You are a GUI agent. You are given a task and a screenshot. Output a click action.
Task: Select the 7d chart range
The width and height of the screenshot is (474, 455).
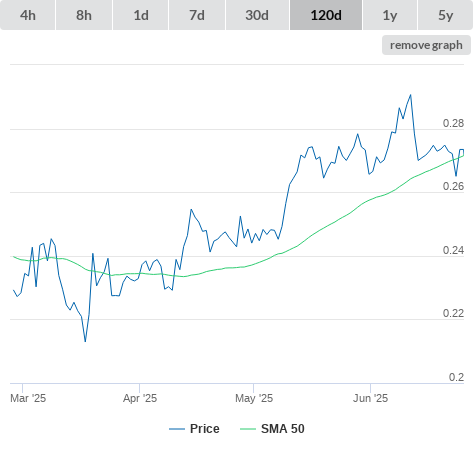click(x=197, y=15)
